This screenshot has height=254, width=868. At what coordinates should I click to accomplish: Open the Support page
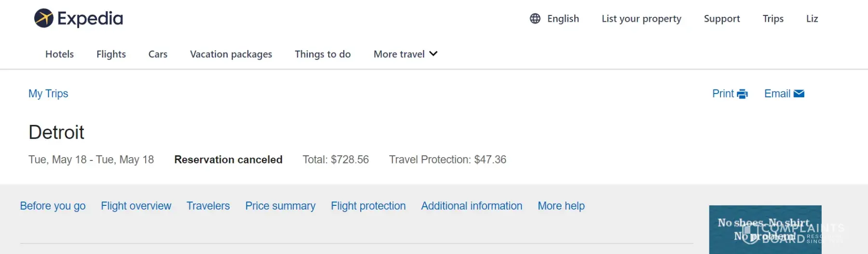pos(721,19)
